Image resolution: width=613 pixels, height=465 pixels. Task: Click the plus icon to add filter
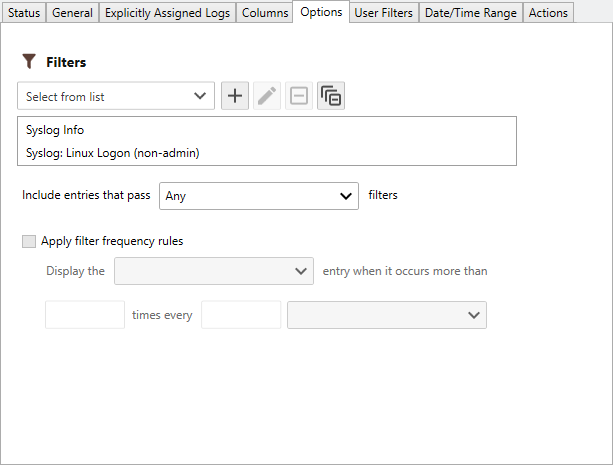click(235, 97)
